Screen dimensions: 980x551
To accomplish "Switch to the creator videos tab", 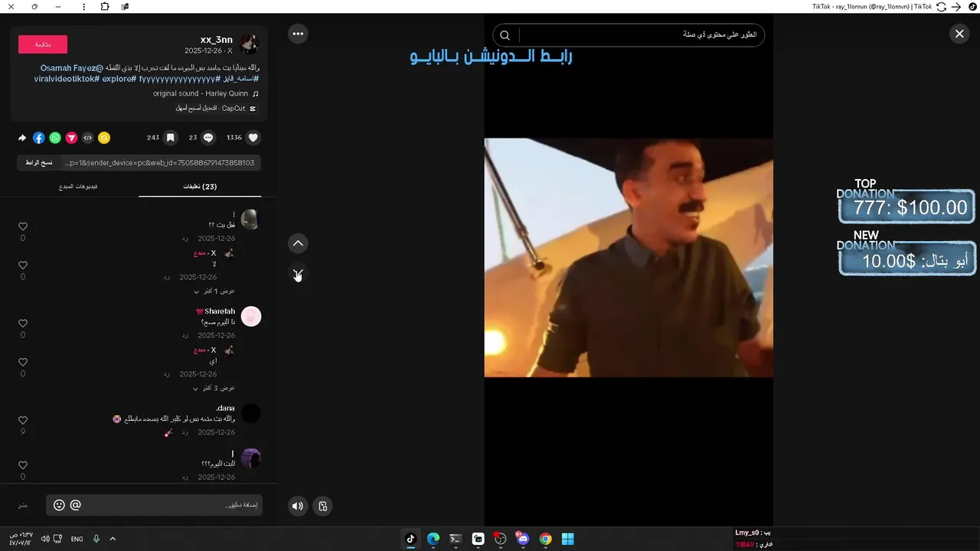I will click(x=78, y=187).
